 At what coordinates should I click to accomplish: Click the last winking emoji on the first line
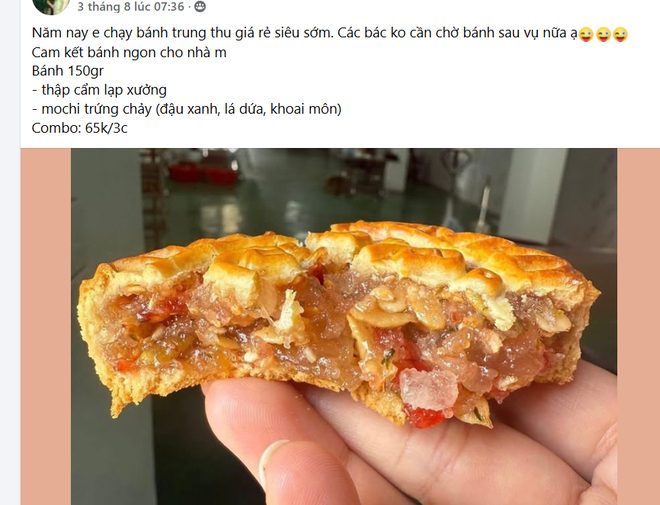tap(620, 34)
